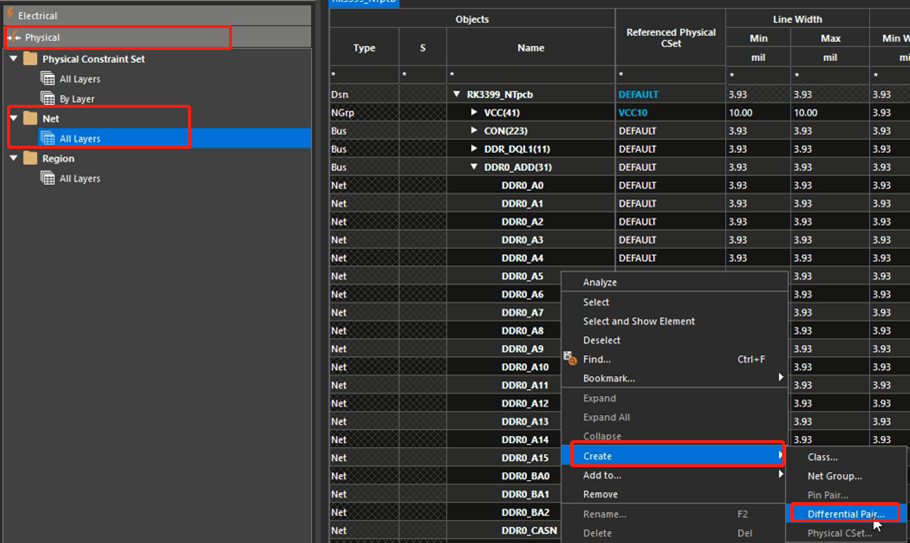Open the Create submenu
The image size is (910, 543).
674,456
